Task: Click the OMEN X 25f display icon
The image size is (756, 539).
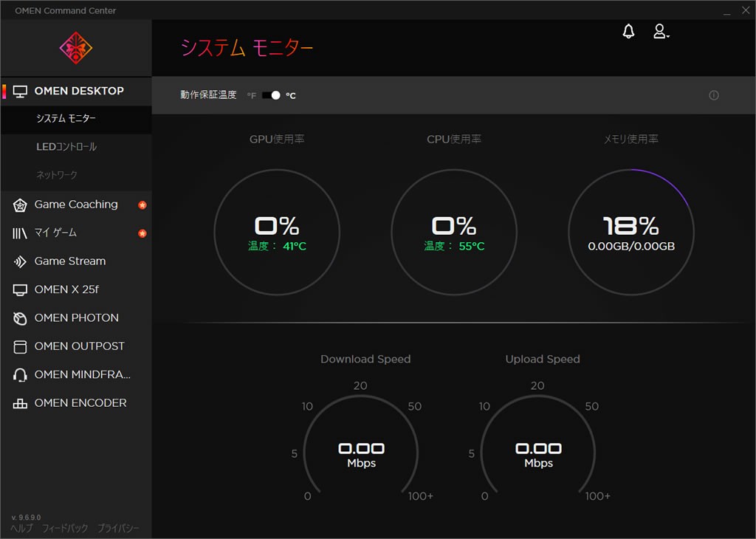Action: pyautogui.click(x=20, y=289)
